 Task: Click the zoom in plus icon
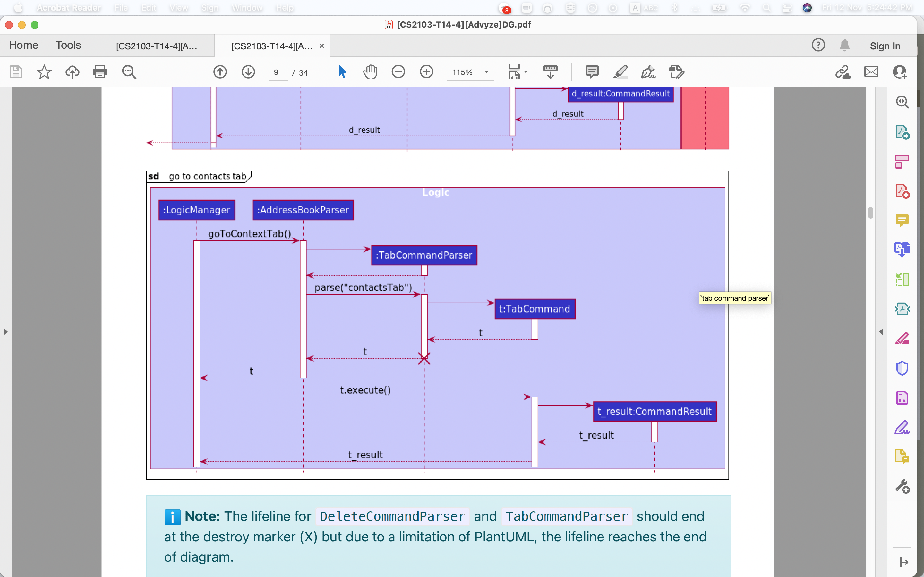click(x=426, y=72)
